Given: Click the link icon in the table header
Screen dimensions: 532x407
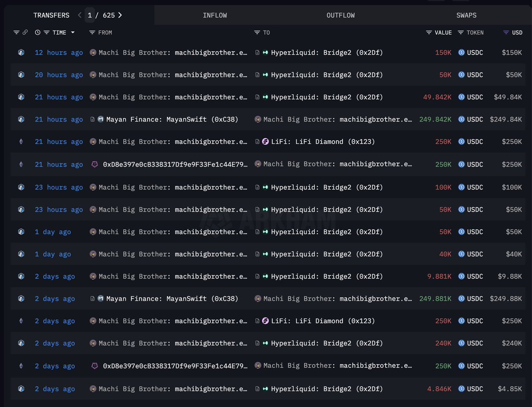Looking at the screenshot, I should point(25,32).
